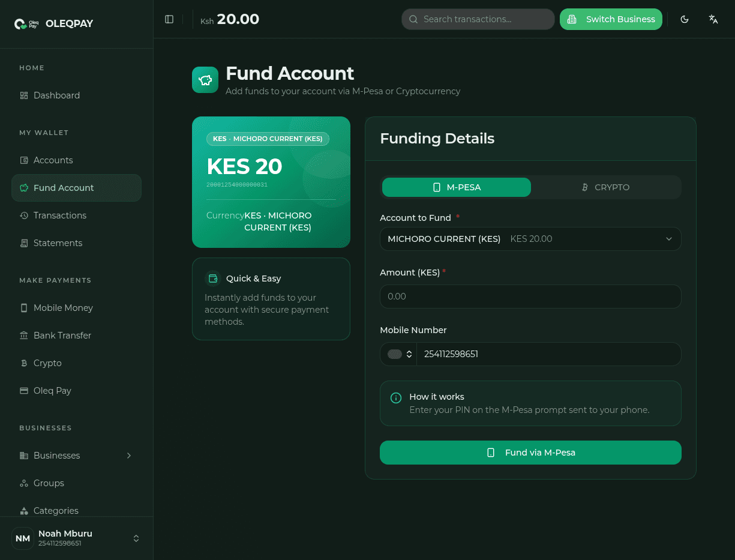
Task: Click the Amount (KES) input field
Action: point(530,297)
